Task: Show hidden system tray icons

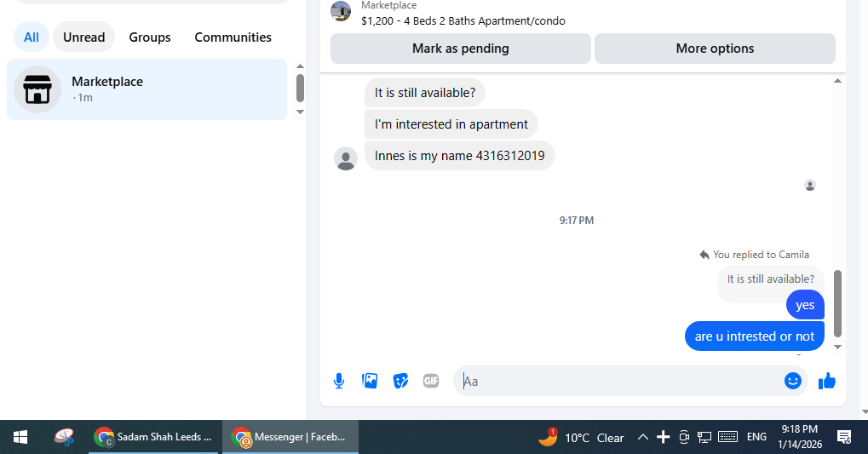Action: [643, 438]
